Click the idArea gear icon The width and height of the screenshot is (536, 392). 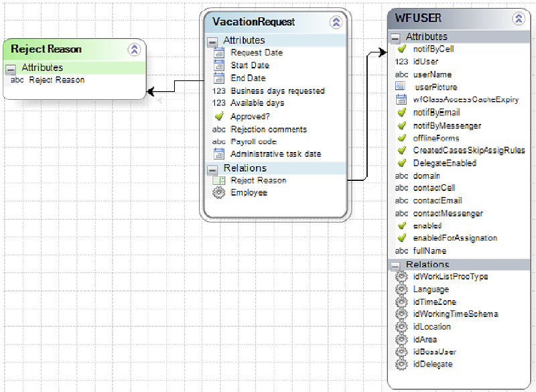tap(401, 339)
